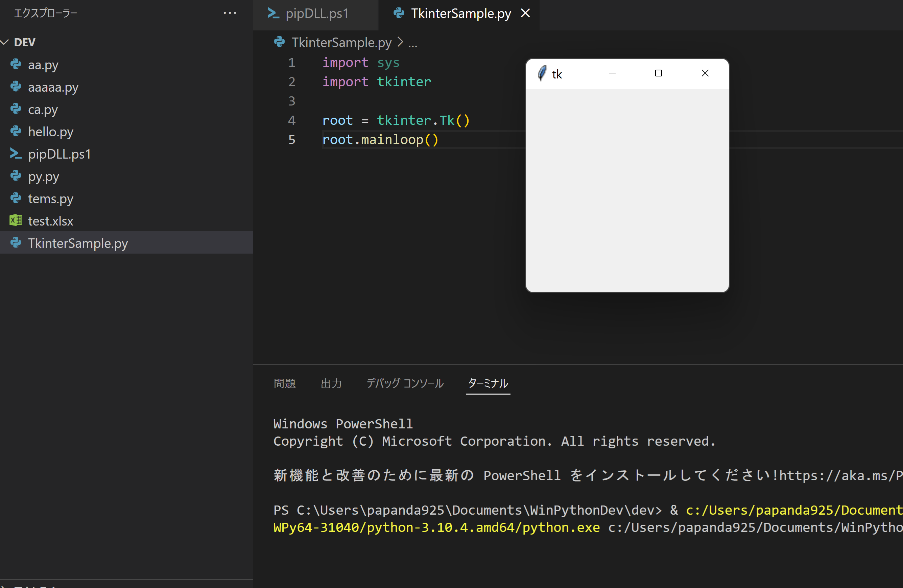The image size is (903, 588).
Task: Click the Python icon beside aa.py
Action: point(16,64)
